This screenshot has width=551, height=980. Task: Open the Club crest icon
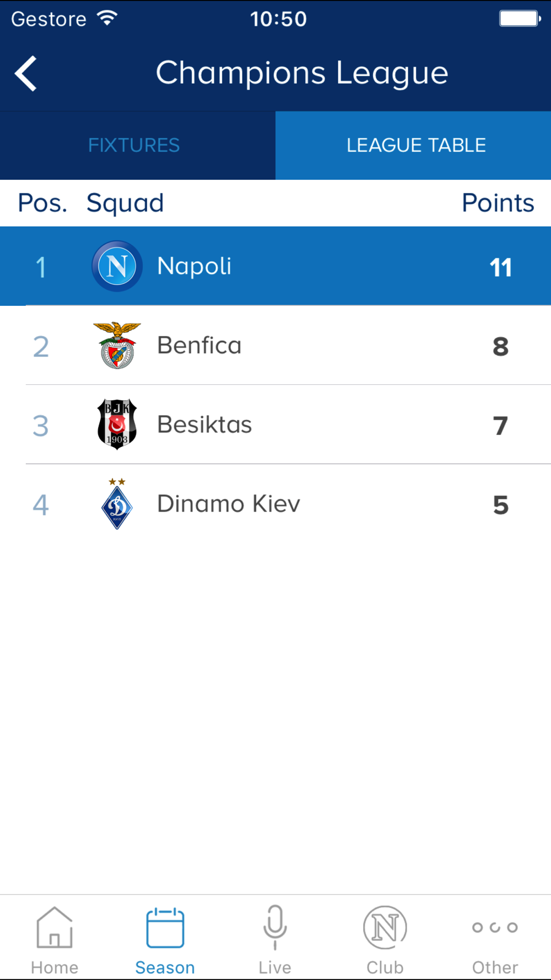pos(385,927)
